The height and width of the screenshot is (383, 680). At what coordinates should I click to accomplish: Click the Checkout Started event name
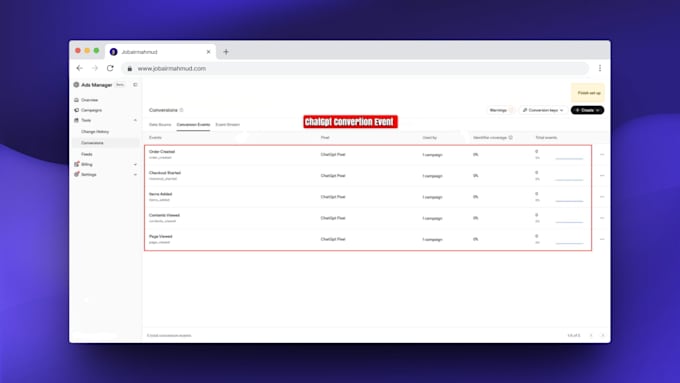click(165, 173)
